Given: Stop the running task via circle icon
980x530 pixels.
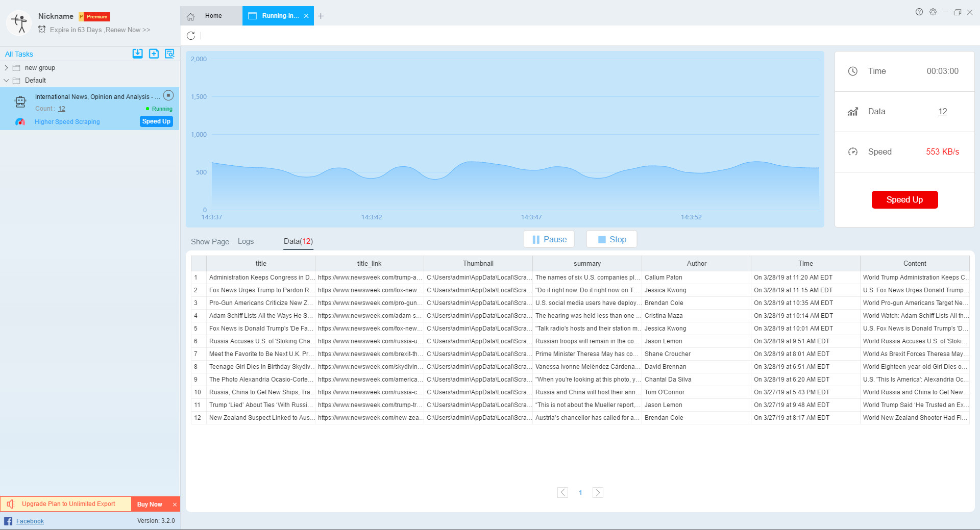Looking at the screenshot, I should pos(168,95).
